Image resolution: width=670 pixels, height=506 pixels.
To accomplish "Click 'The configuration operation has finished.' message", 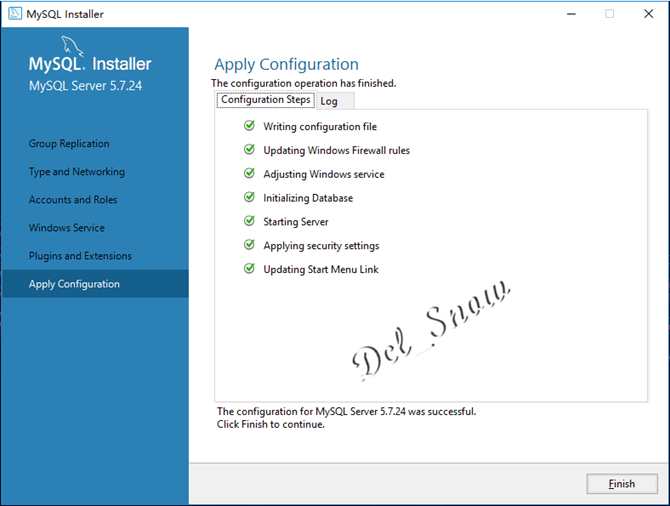I will tap(303, 83).
